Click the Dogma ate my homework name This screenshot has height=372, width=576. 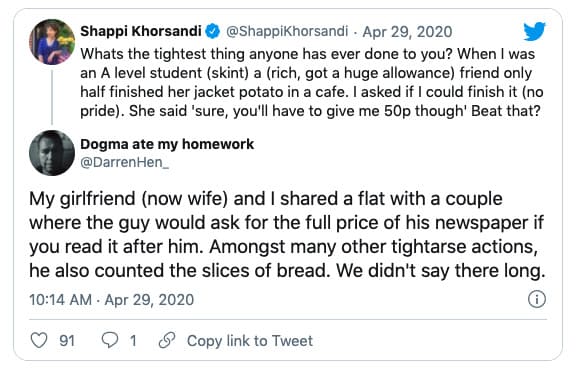click(x=167, y=144)
